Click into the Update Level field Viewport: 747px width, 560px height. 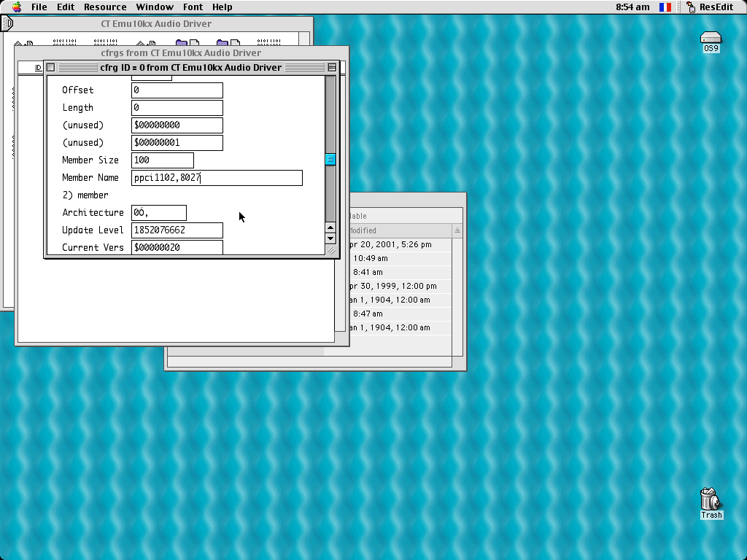pos(177,230)
